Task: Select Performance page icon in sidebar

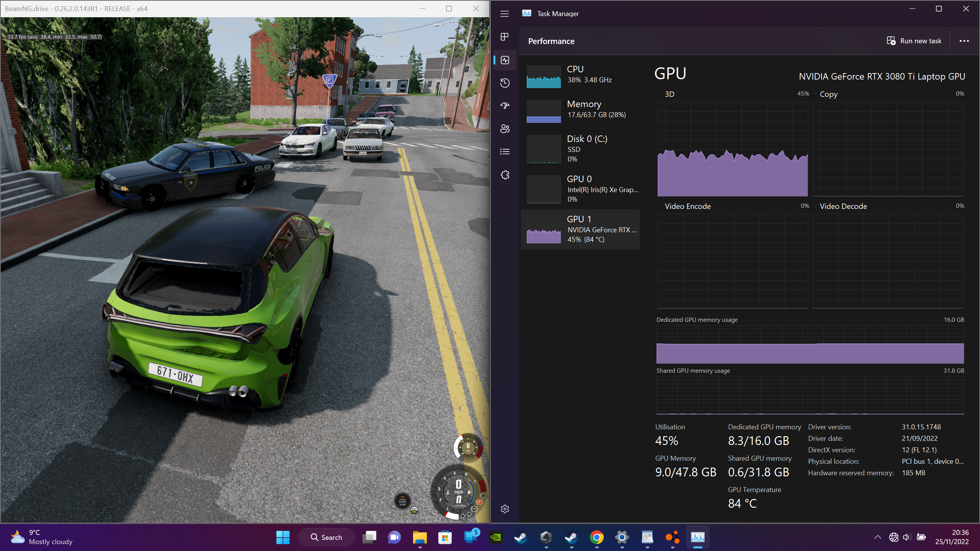Action: 505,60
